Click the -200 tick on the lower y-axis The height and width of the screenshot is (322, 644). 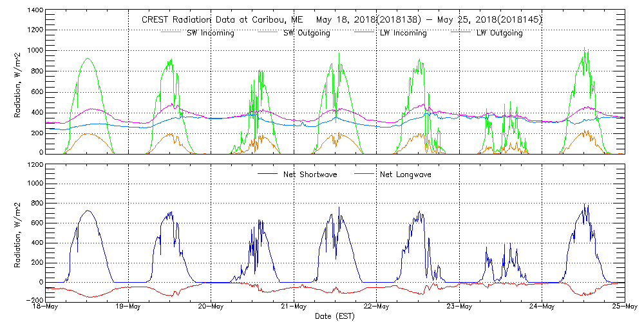click(34, 301)
